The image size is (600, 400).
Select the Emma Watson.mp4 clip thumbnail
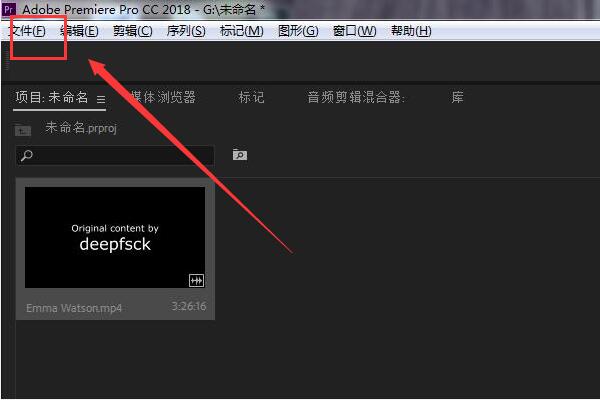115,237
